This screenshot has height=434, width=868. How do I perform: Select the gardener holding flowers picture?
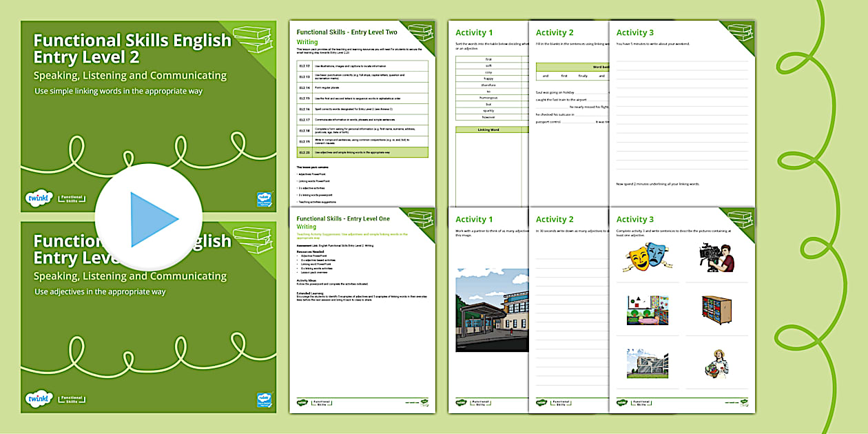(x=716, y=363)
